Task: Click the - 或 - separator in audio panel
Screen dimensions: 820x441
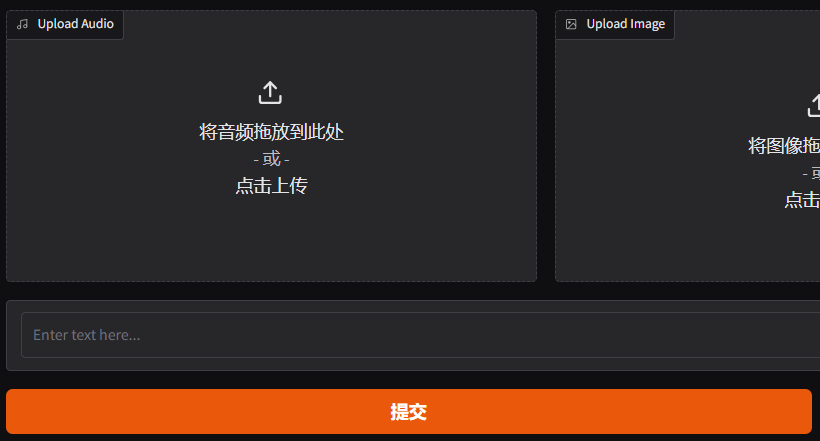Action: (271, 159)
